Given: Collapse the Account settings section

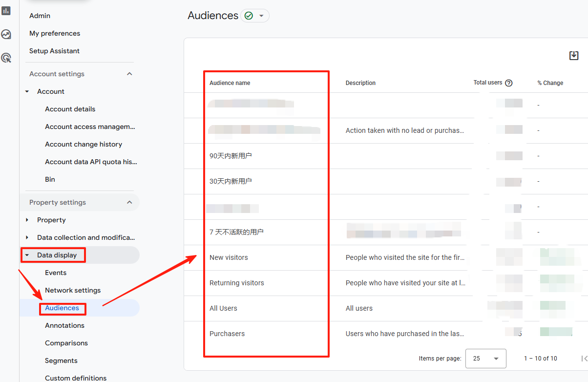Looking at the screenshot, I should tap(129, 74).
